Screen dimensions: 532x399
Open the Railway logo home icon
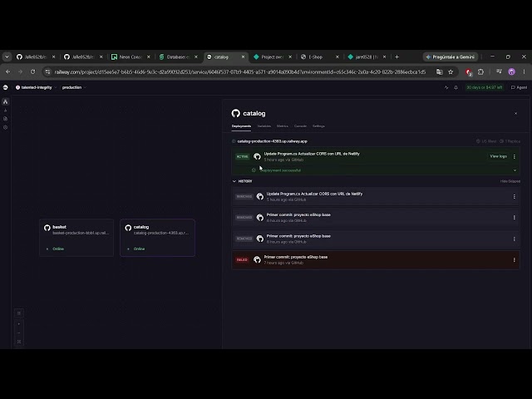(x=6, y=87)
